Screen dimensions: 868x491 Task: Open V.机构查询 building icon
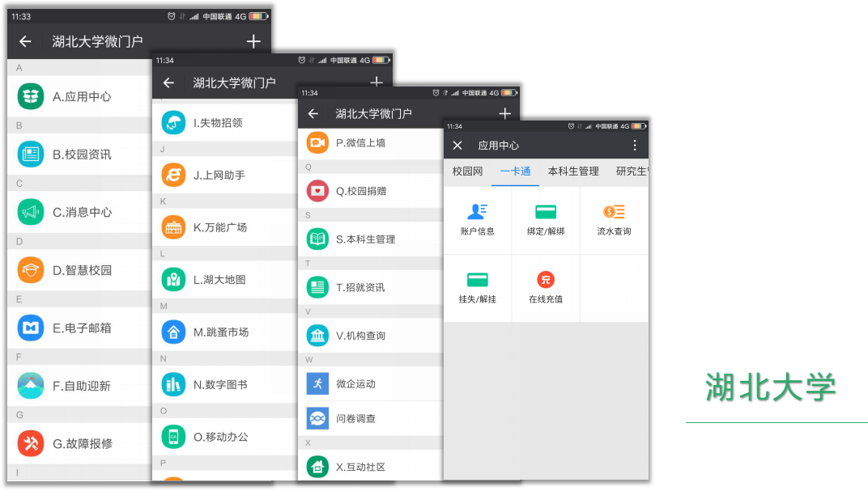(x=317, y=336)
